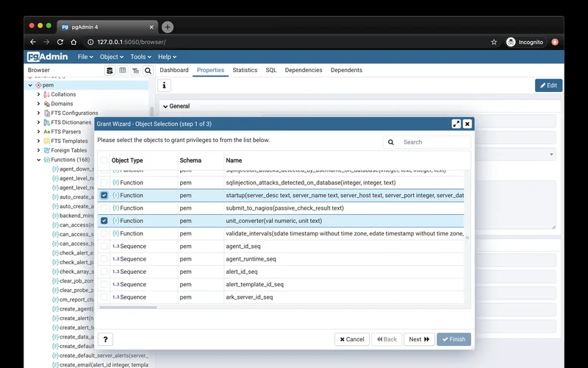The image size is (588, 368).
Task: Click the Browser tree vertical scrollbar
Action: pos(152,112)
